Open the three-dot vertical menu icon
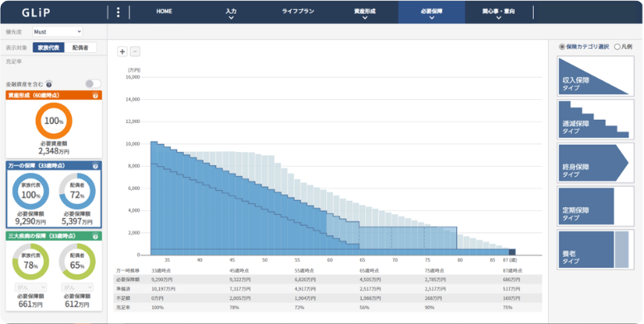The height and width of the screenshot is (324, 644). point(118,12)
